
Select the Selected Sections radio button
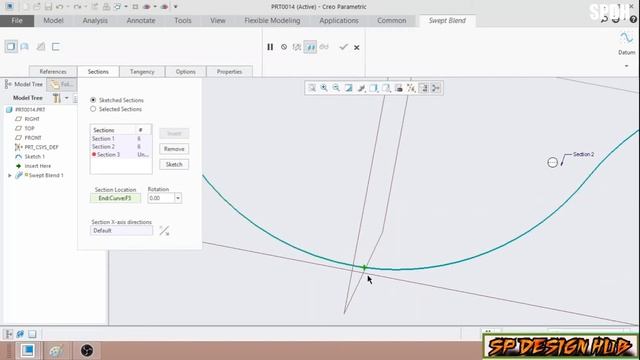[93, 109]
